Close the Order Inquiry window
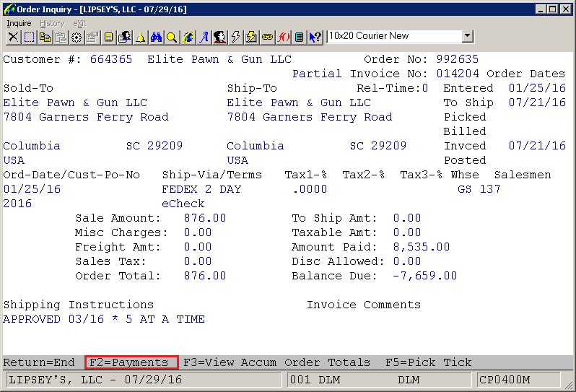The width and height of the screenshot is (576, 392). coord(566,9)
